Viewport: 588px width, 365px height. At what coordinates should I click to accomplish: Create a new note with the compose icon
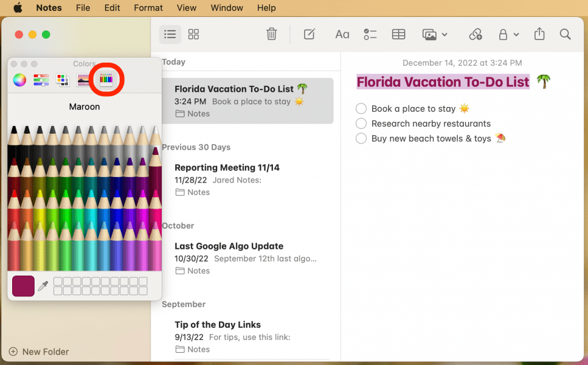pos(310,35)
